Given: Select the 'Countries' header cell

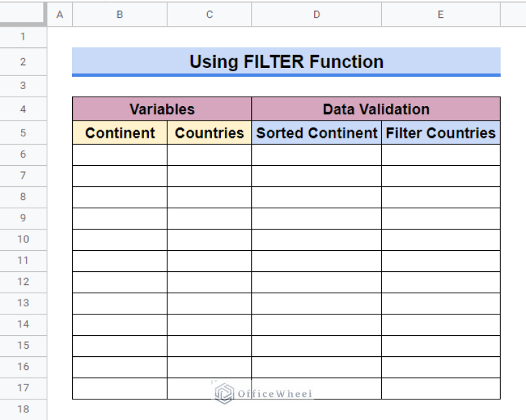Looking at the screenshot, I should [209, 133].
